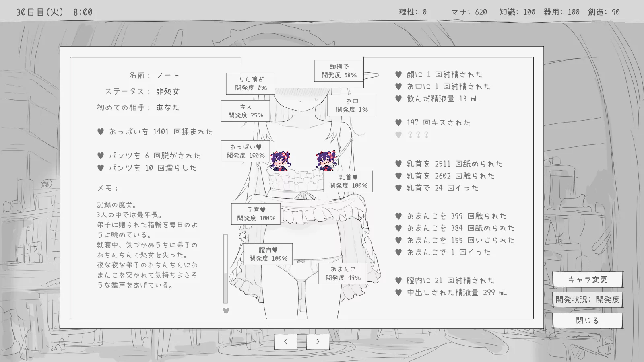Viewport: 644px width, 362px height.
Task: Click the heart icon beside 顔に 1 回
Action: coord(398,74)
